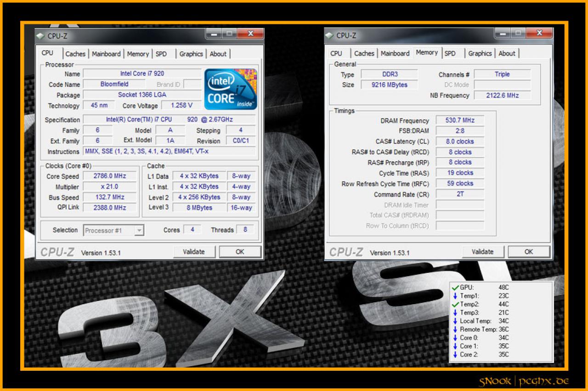Click the Core Speed value 2786.0 MHz

[109, 176]
